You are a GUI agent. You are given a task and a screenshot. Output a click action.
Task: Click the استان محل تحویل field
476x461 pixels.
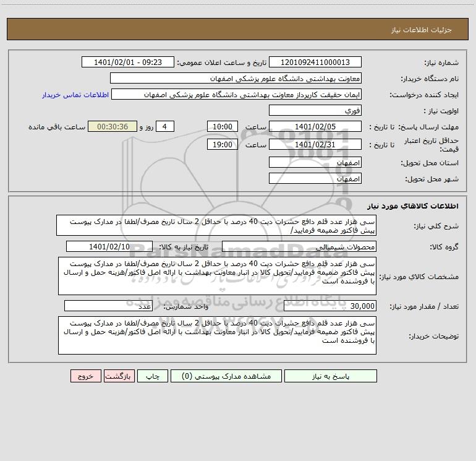(315, 163)
